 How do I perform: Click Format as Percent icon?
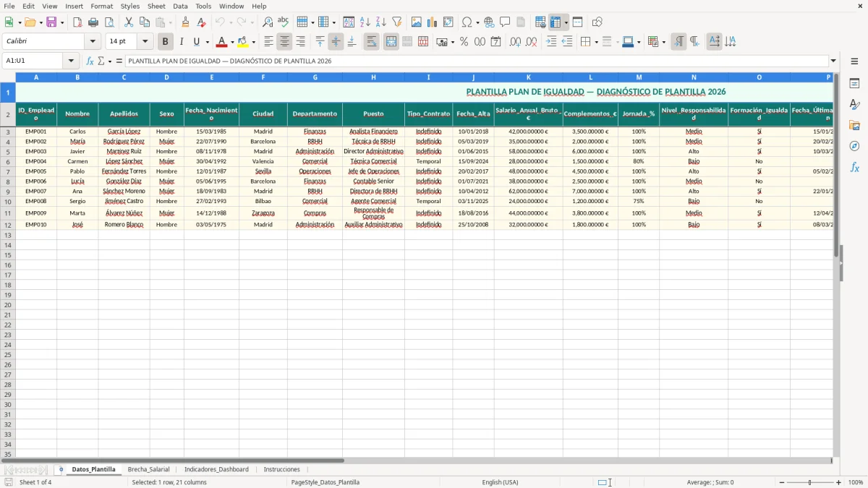point(464,42)
